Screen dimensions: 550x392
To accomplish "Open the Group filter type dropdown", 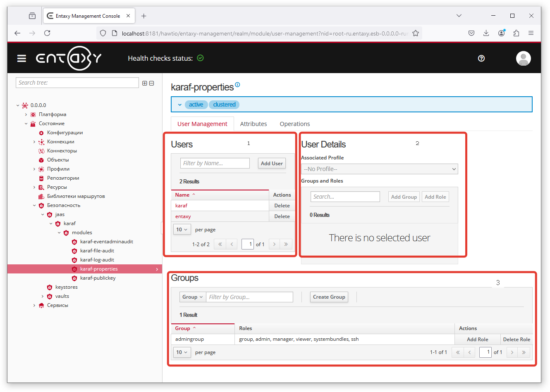I will tap(193, 297).
